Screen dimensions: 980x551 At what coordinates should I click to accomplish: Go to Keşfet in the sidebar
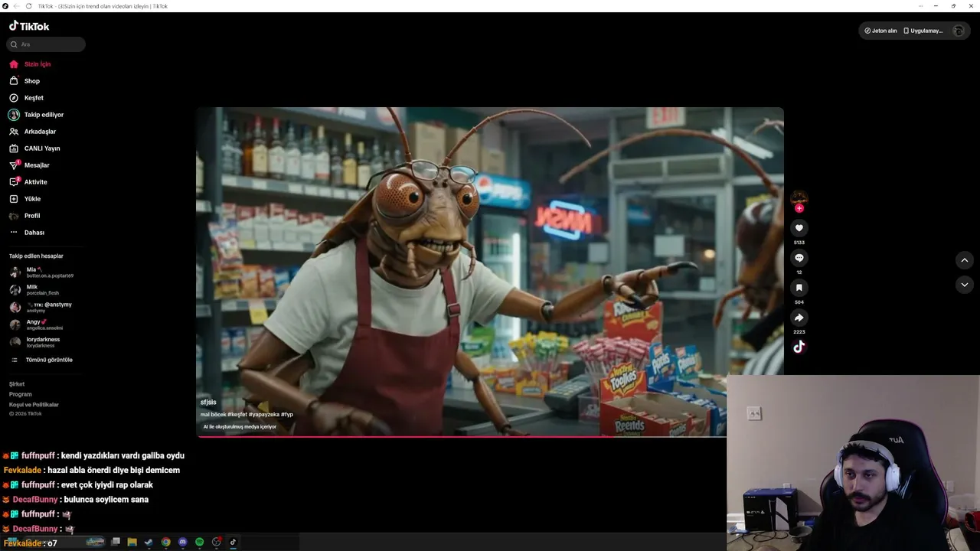point(27,98)
